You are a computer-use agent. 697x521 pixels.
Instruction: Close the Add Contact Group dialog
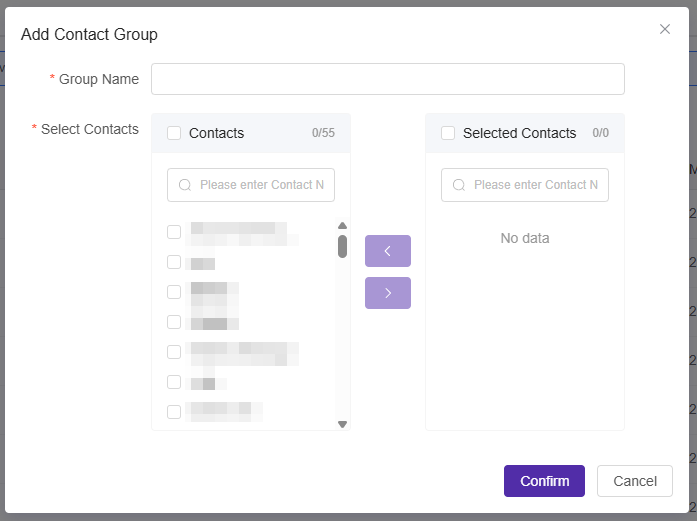tap(665, 29)
